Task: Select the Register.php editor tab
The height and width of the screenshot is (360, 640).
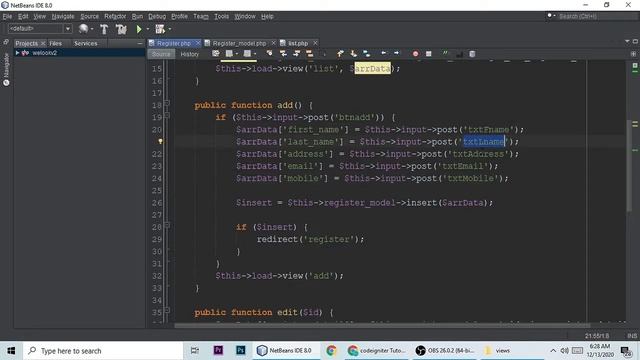Action: point(173,43)
